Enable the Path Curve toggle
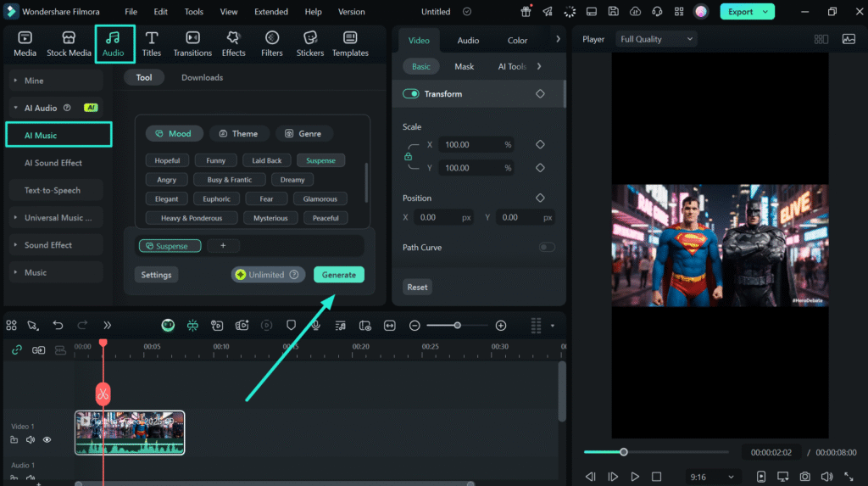This screenshot has height=486, width=868. [547, 248]
